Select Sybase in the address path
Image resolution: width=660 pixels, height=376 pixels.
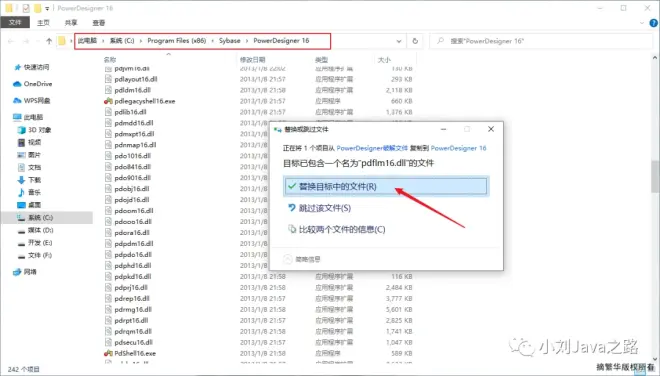pyautogui.click(x=229, y=40)
